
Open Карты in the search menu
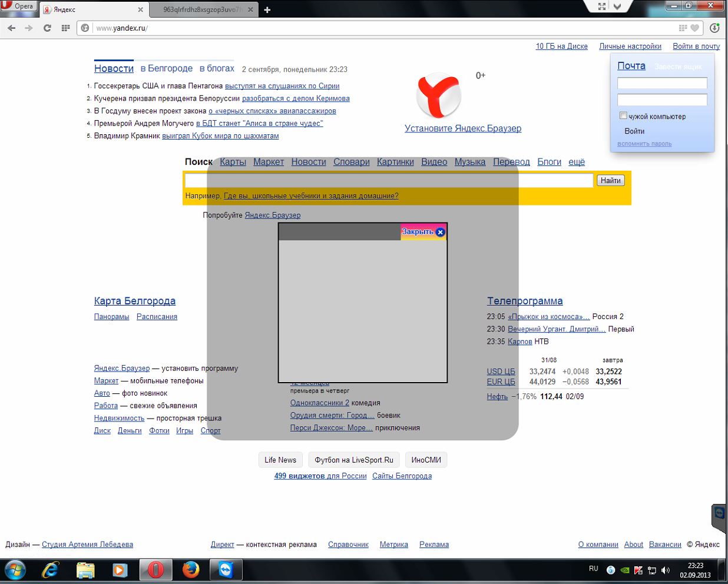233,162
